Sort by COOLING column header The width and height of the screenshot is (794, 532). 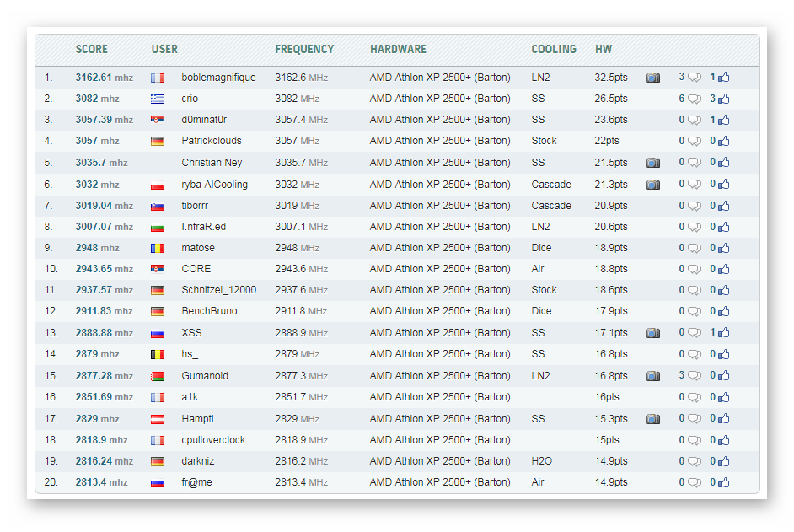click(x=554, y=49)
